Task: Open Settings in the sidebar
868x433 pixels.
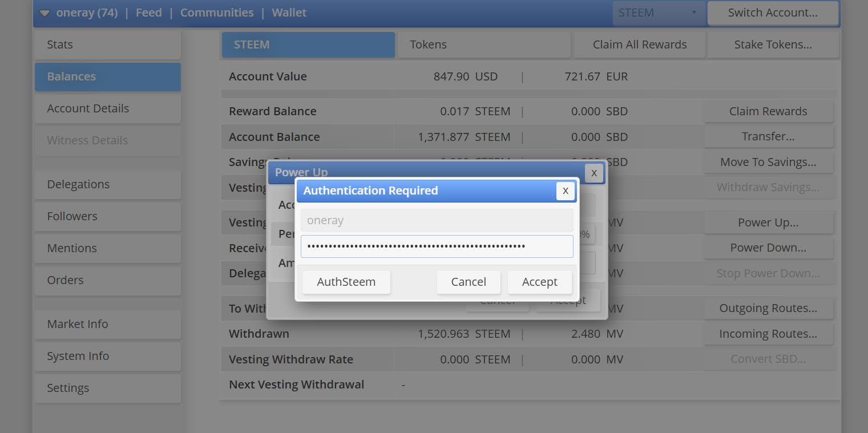Action: click(x=108, y=388)
